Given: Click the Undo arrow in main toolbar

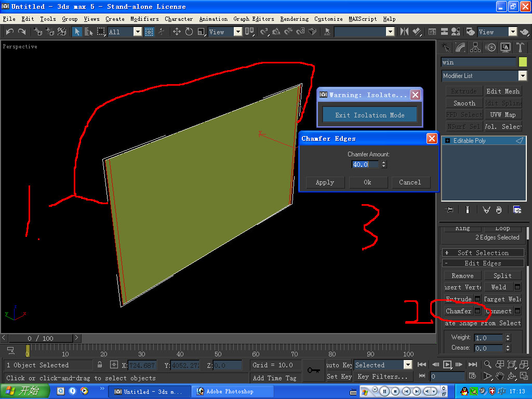Looking at the screenshot, I should point(9,32).
